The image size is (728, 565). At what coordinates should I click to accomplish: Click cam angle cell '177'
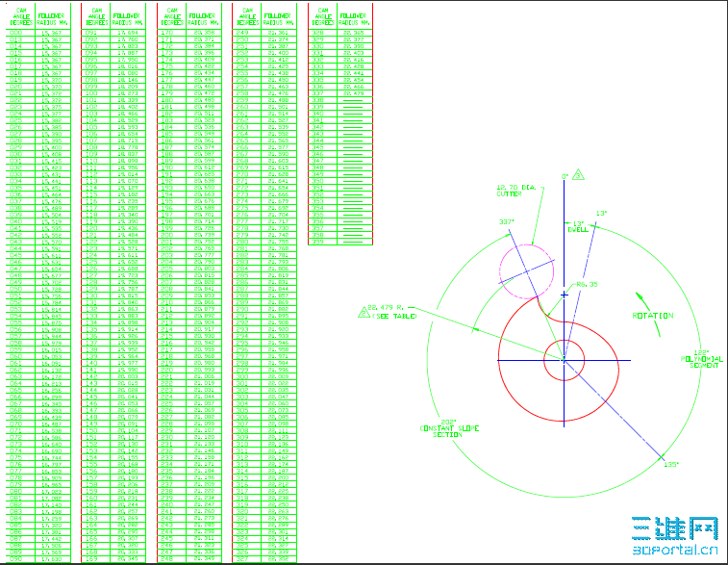(172, 80)
